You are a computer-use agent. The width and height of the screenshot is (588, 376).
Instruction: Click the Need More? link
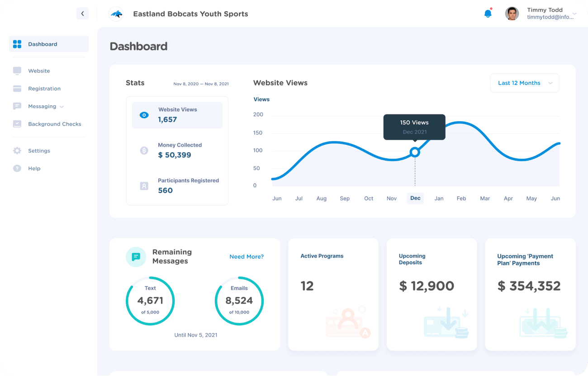coord(247,257)
